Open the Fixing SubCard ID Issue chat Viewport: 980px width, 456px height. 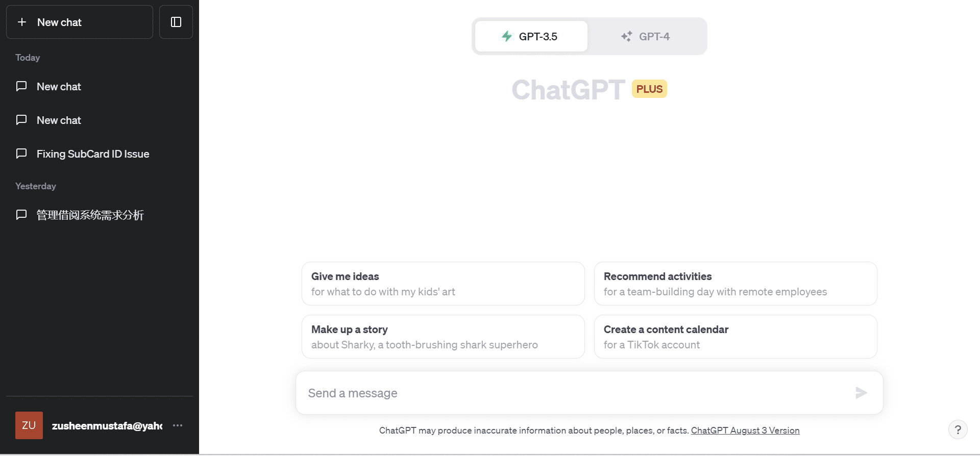click(93, 154)
